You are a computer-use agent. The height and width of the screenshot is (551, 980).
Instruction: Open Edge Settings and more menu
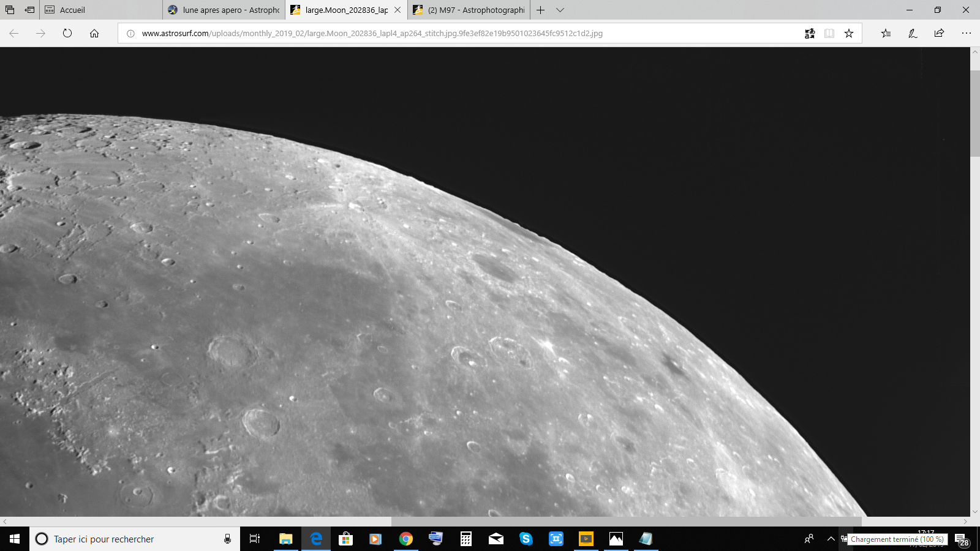tap(966, 33)
